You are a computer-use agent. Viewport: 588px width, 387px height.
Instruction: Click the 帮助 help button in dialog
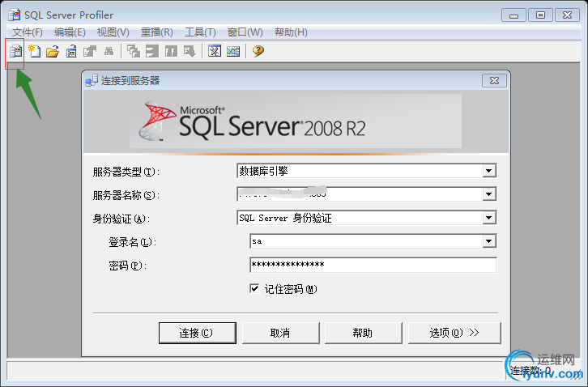click(363, 333)
